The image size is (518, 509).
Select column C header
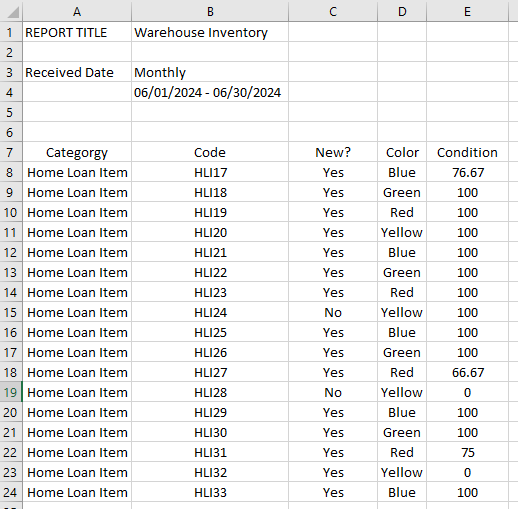coord(333,12)
